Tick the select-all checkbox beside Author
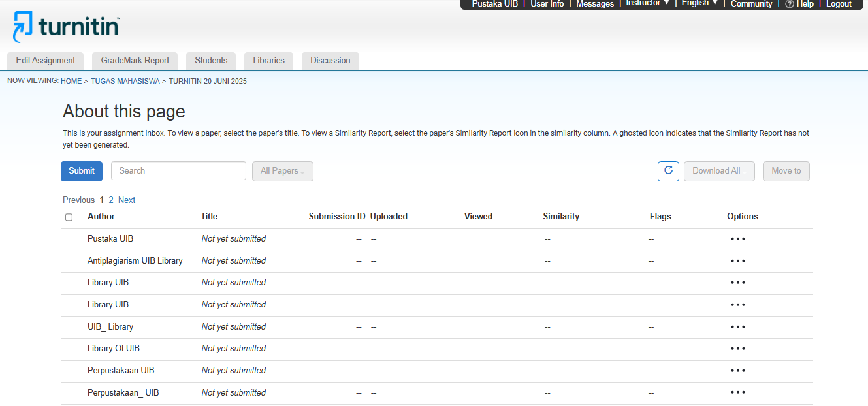The image size is (868, 406). pos(69,217)
